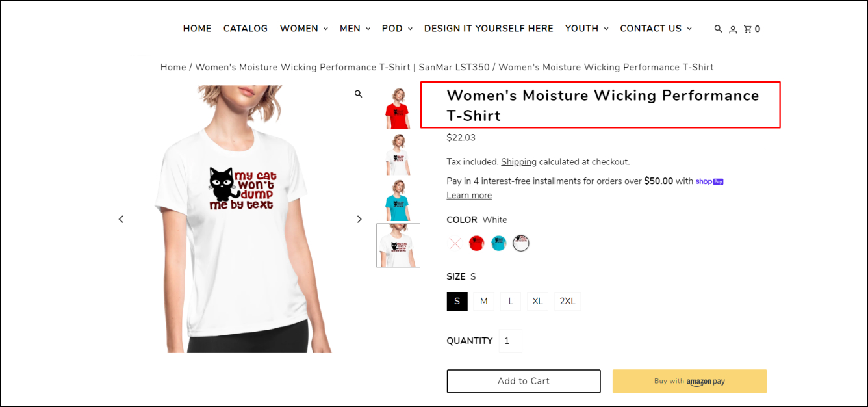Choose size M option
868x407 pixels.
(484, 301)
